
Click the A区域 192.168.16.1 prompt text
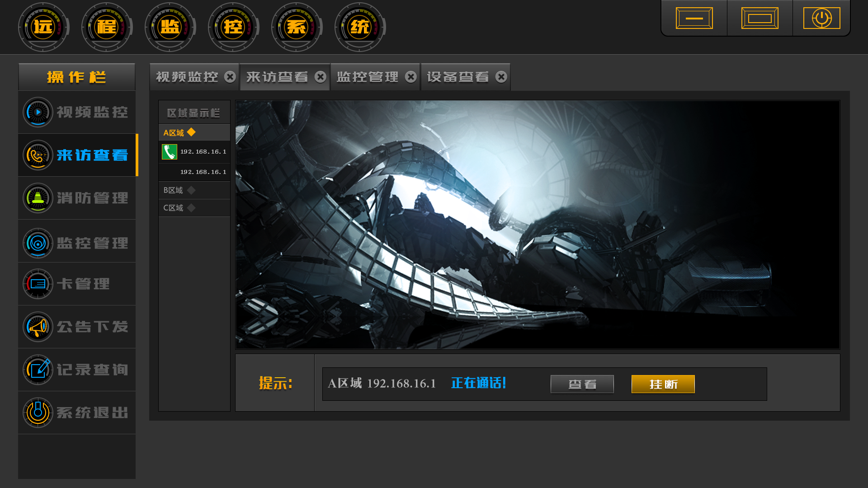tap(382, 383)
